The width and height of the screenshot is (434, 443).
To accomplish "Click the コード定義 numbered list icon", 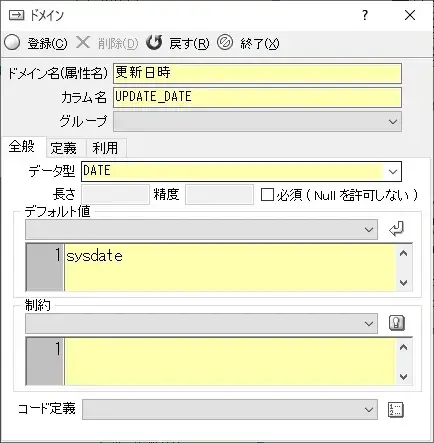I will [x=396, y=410].
